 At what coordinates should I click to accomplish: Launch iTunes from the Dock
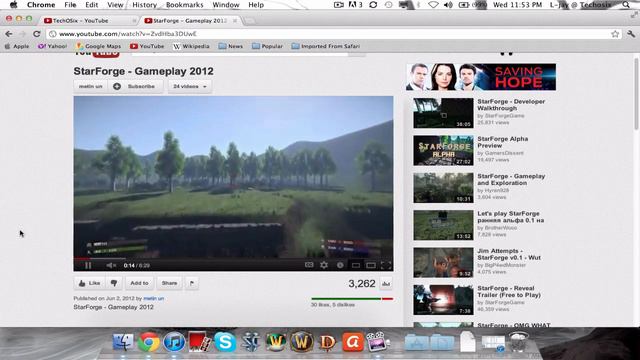tap(174, 342)
